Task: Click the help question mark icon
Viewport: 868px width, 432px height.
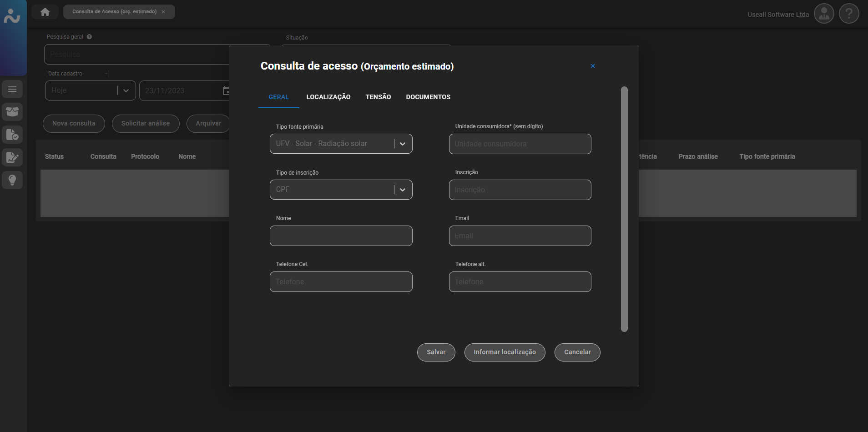Action: (849, 14)
